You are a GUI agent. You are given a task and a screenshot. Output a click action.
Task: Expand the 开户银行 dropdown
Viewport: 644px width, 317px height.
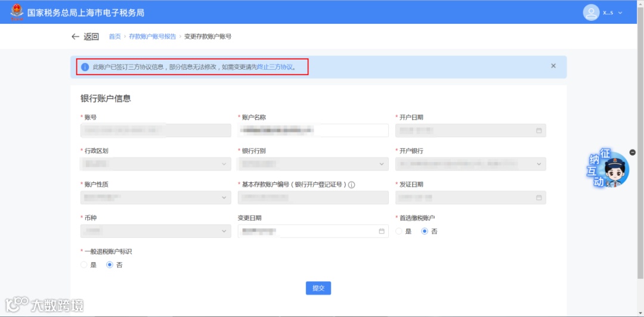[x=470, y=164]
